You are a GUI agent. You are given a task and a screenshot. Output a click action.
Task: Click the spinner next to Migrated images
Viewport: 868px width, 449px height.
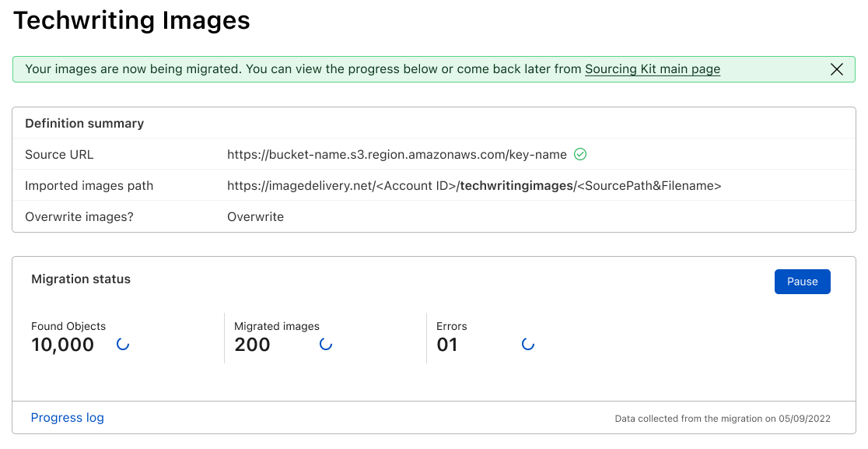coord(325,345)
